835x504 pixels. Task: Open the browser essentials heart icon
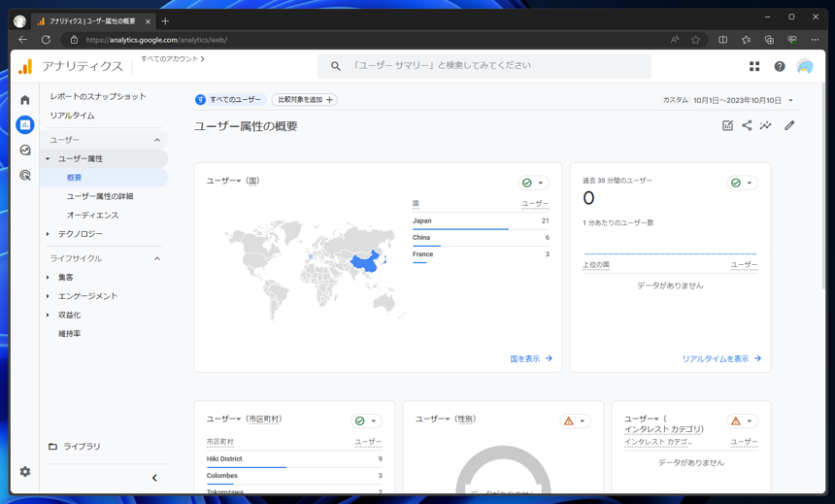pyautogui.click(x=792, y=40)
